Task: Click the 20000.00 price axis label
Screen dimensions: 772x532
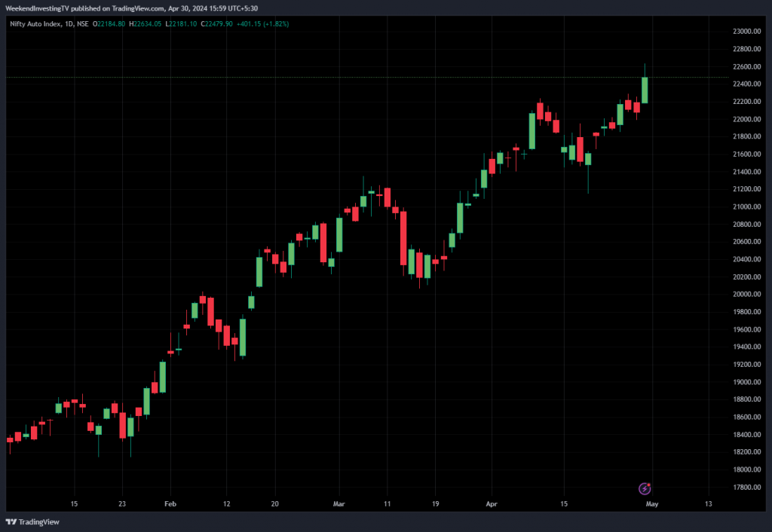Action: (746, 295)
